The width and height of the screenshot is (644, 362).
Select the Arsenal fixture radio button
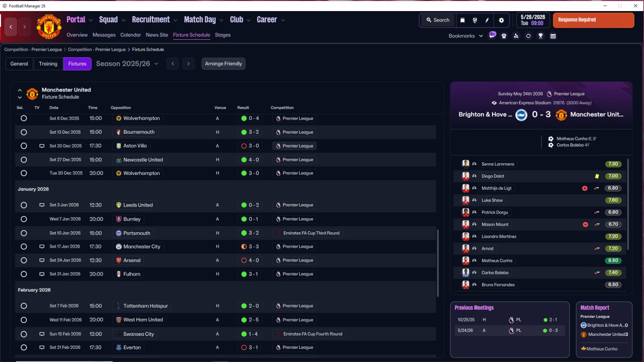pos(24,260)
